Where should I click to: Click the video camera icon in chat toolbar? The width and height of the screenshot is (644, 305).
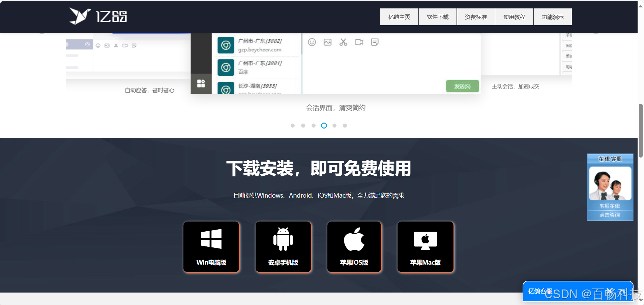[359, 42]
